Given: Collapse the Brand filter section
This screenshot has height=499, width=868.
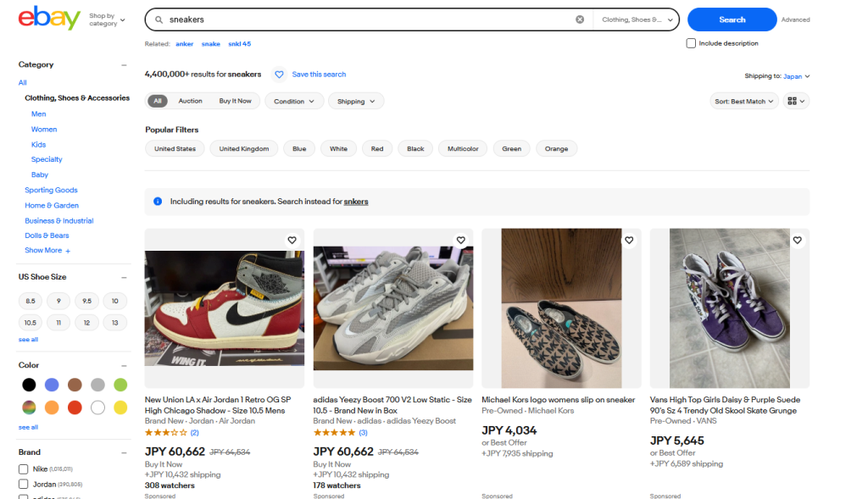Looking at the screenshot, I should pyautogui.click(x=124, y=452).
